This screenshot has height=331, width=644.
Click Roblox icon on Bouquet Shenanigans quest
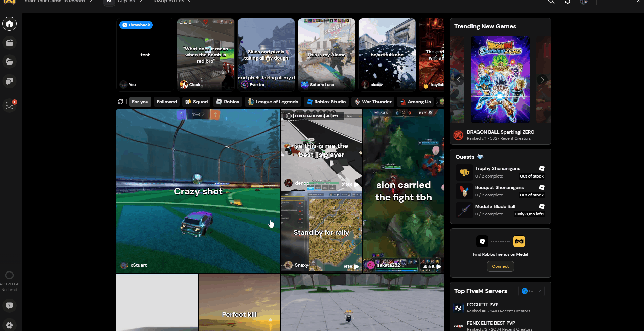point(542,187)
